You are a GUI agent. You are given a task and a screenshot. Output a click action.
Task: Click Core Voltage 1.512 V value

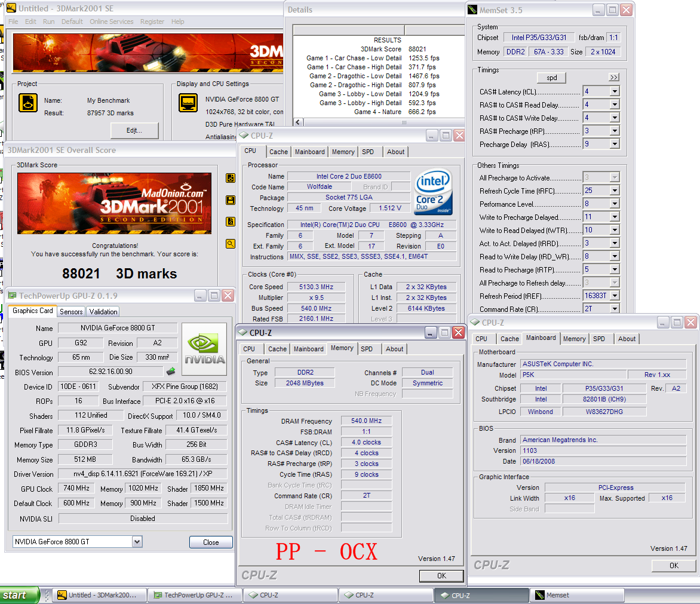tap(390, 208)
